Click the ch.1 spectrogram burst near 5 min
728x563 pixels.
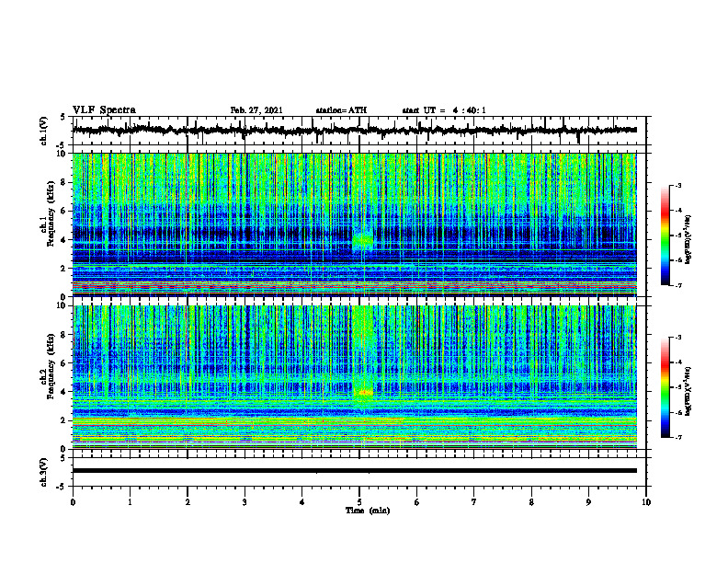(x=362, y=241)
